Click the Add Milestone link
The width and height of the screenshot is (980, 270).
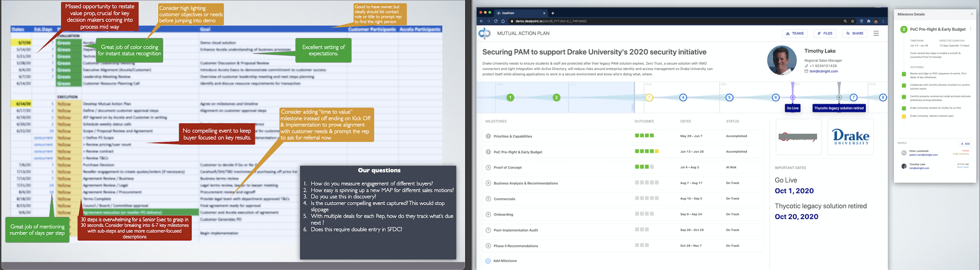pyautogui.click(x=501, y=261)
